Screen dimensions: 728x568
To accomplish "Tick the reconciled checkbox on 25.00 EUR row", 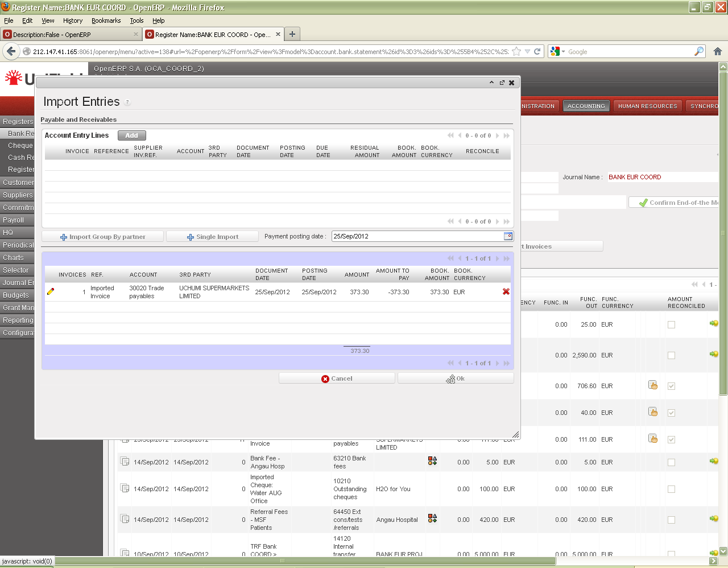I will point(671,324).
